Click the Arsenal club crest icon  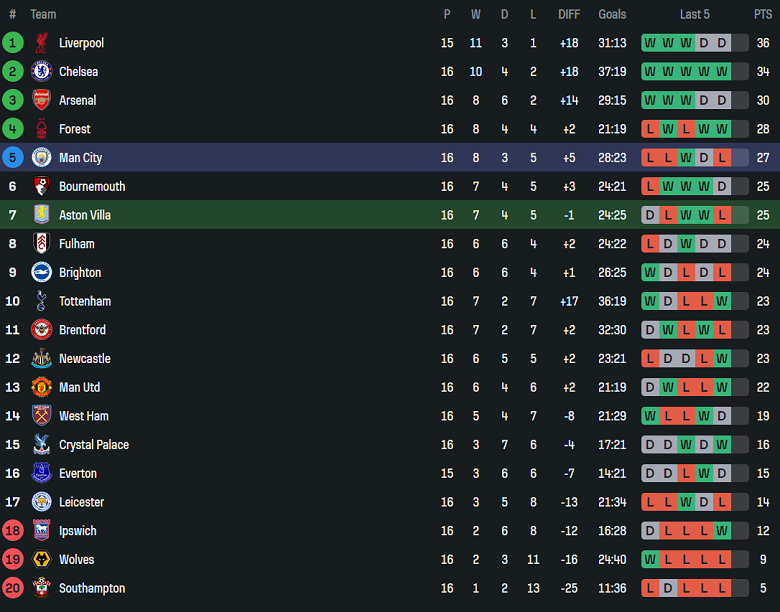tap(41, 100)
